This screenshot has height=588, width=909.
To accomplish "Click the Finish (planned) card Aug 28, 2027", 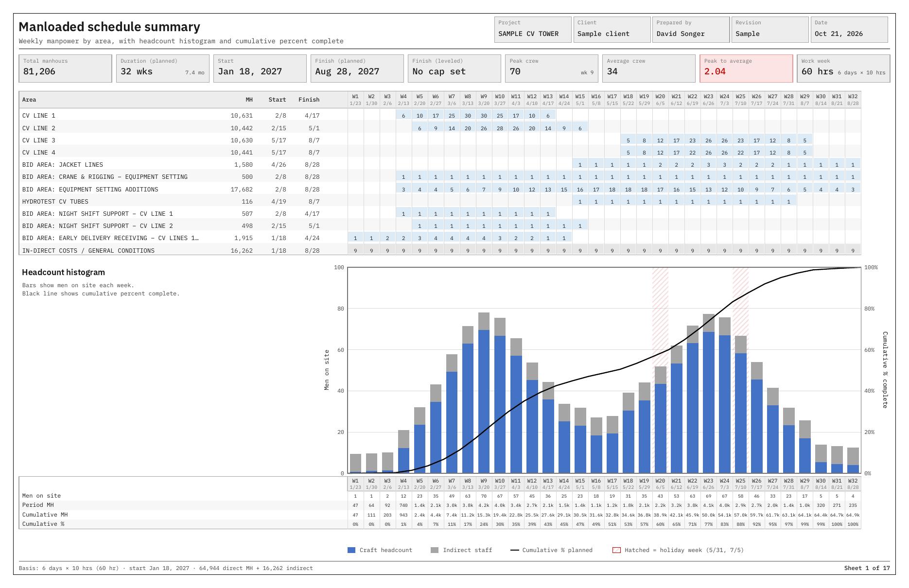I will (357, 69).
